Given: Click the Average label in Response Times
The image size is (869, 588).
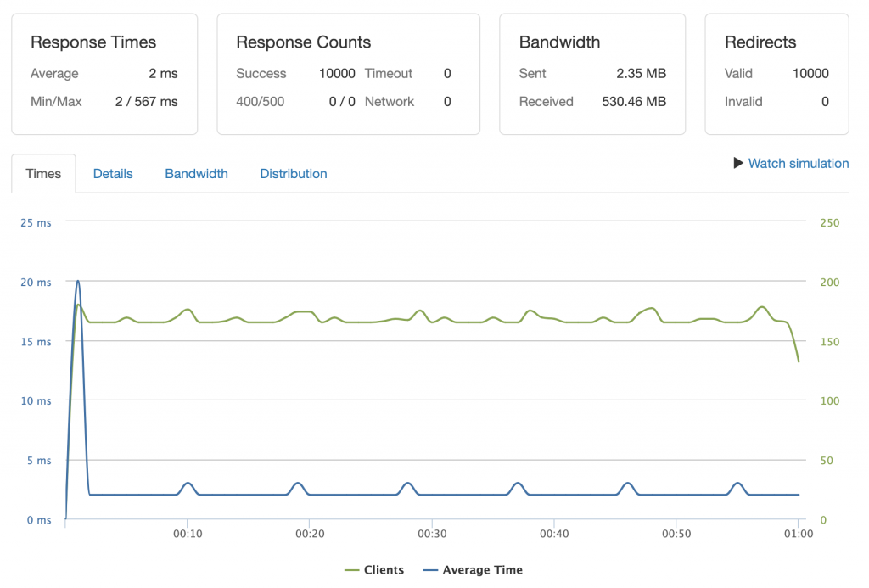Looking at the screenshot, I should pos(54,73).
